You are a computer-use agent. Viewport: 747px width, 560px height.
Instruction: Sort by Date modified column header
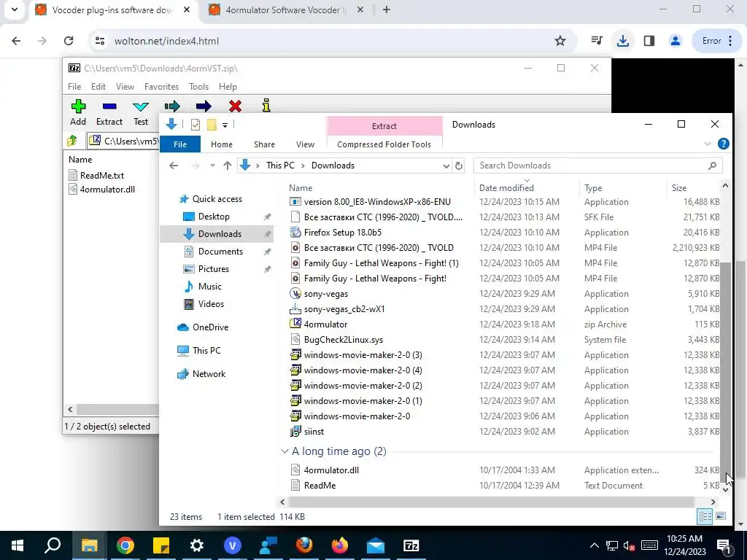click(x=506, y=187)
